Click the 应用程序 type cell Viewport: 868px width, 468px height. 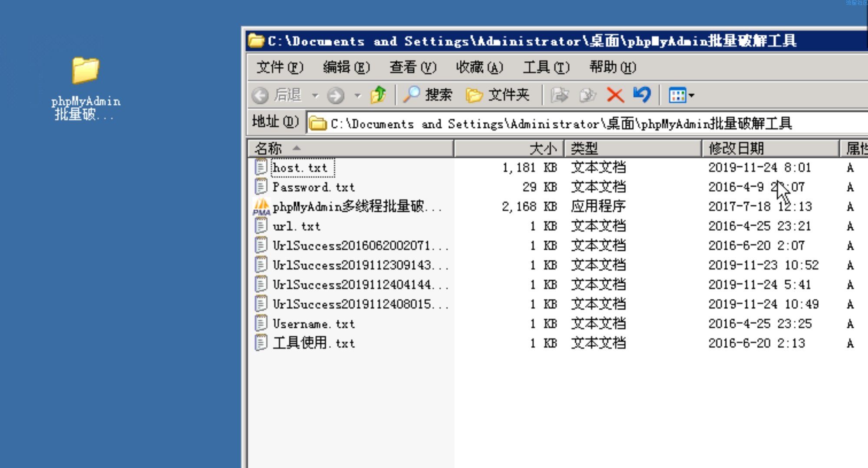598,207
